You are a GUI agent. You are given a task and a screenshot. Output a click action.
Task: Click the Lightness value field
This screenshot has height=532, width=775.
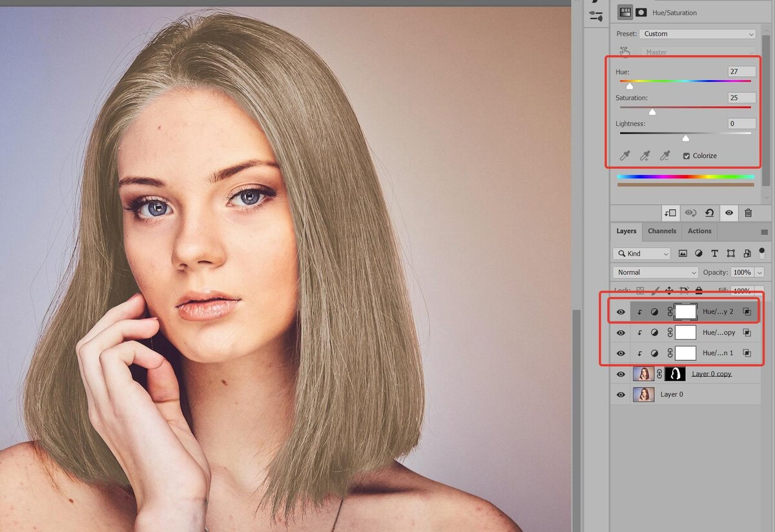click(741, 123)
